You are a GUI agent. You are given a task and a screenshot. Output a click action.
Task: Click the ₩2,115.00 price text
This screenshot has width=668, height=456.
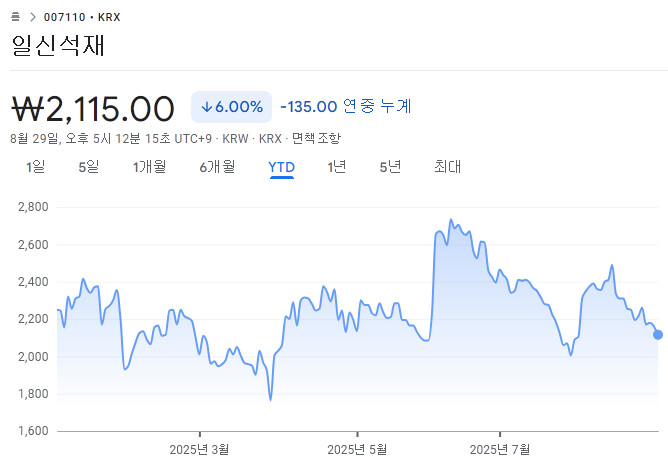pos(93,107)
